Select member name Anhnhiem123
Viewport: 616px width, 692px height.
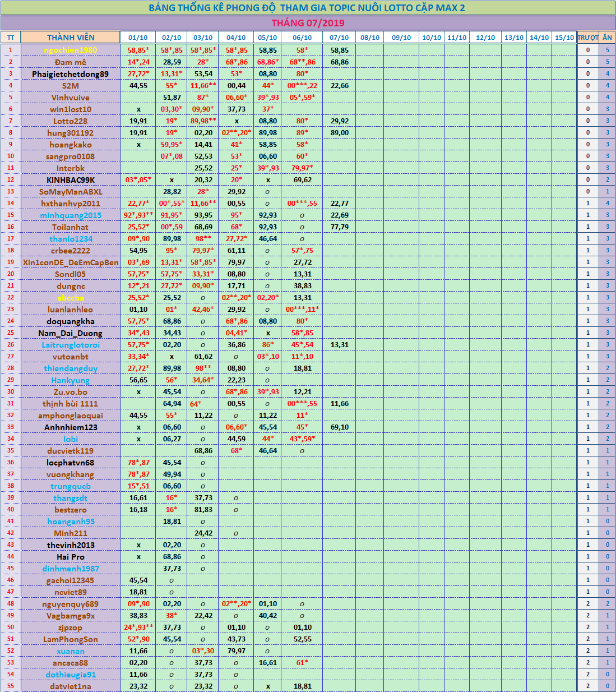coord(71,427)
